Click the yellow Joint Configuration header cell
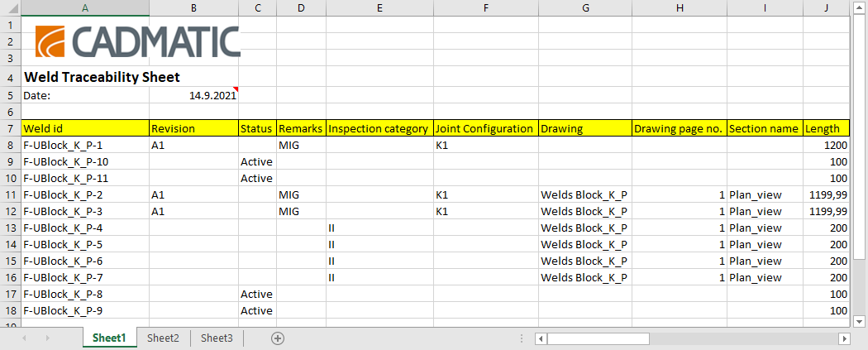This screenshot has width=868, height=350. (x=485, y=128)
